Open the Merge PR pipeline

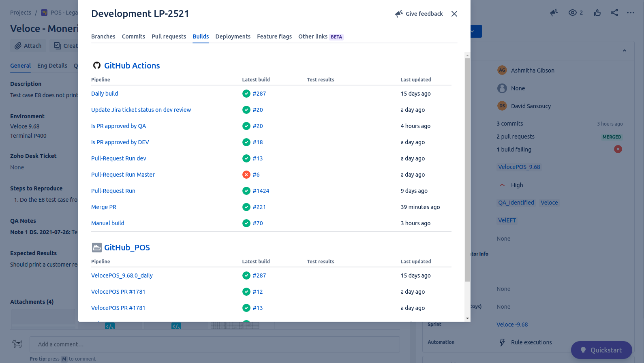(104, 207)
